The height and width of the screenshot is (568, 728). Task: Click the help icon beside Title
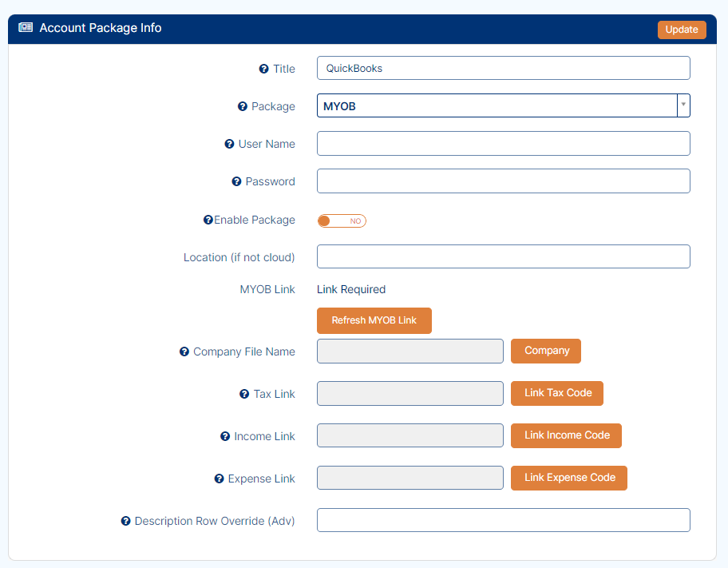pyautogui.click(x=263, y=69)
